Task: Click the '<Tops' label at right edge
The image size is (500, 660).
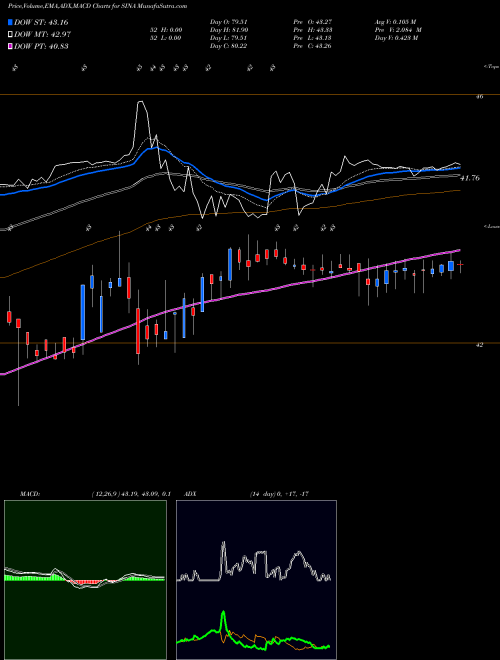Action: click(x=491, y=67)
